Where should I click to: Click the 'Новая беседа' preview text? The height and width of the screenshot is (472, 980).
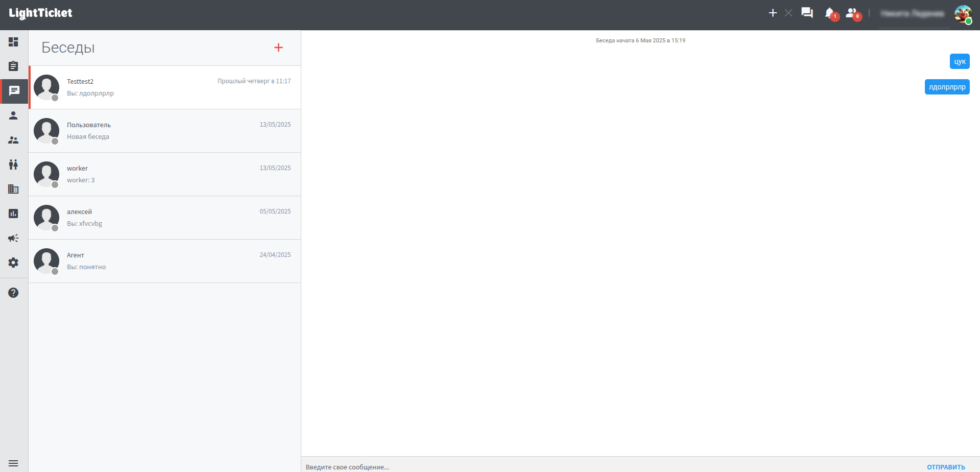(88, 137)
